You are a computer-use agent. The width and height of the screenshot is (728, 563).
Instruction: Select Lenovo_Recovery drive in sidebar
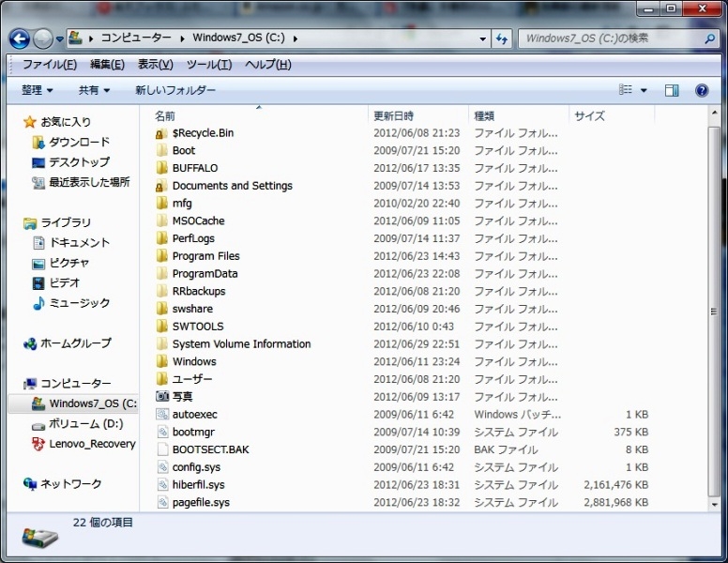coord(83,444)
